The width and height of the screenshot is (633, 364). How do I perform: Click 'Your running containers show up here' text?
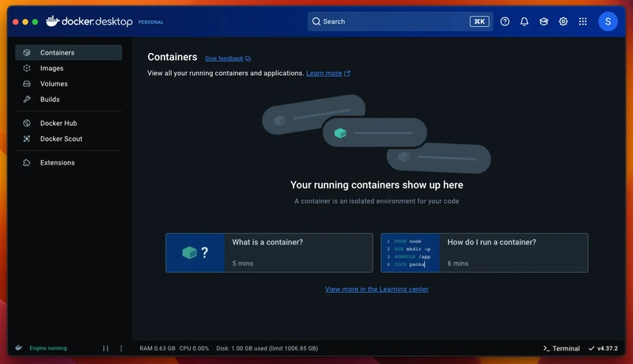click(377, 185)
